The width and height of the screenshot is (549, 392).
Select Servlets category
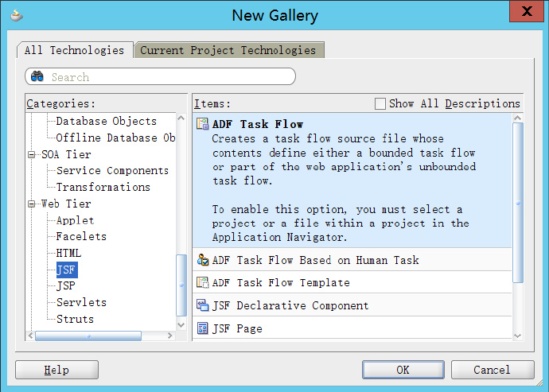point(81,302)
